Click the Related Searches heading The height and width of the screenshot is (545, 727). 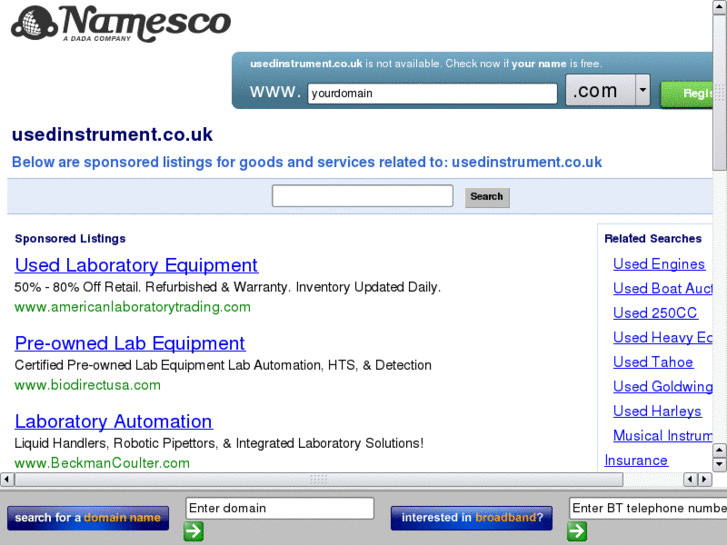[x=653, y=238]
